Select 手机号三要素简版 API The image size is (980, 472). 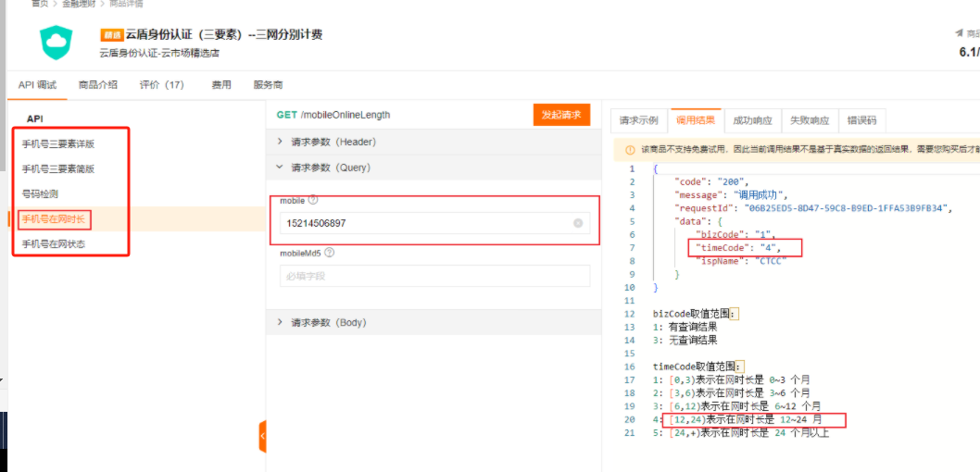tap(58, 169)
